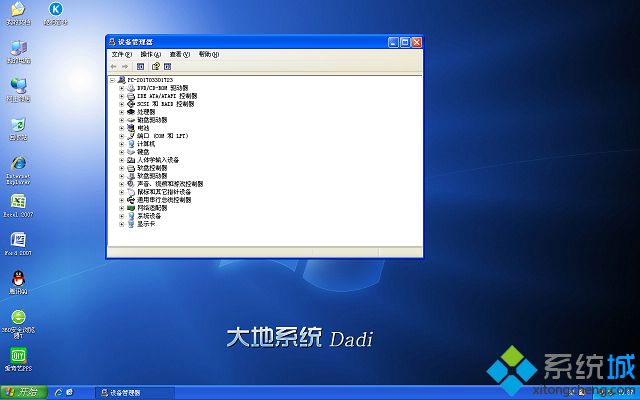The image size is (640, 400).
Task: Click the DVD/CD-ROM drive icon
Action: coord(131,88)
